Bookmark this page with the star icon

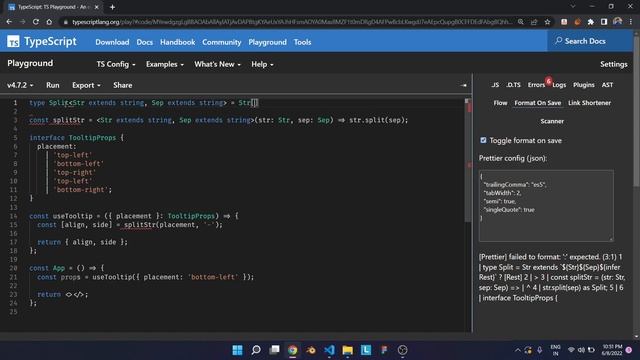(547, 22)
